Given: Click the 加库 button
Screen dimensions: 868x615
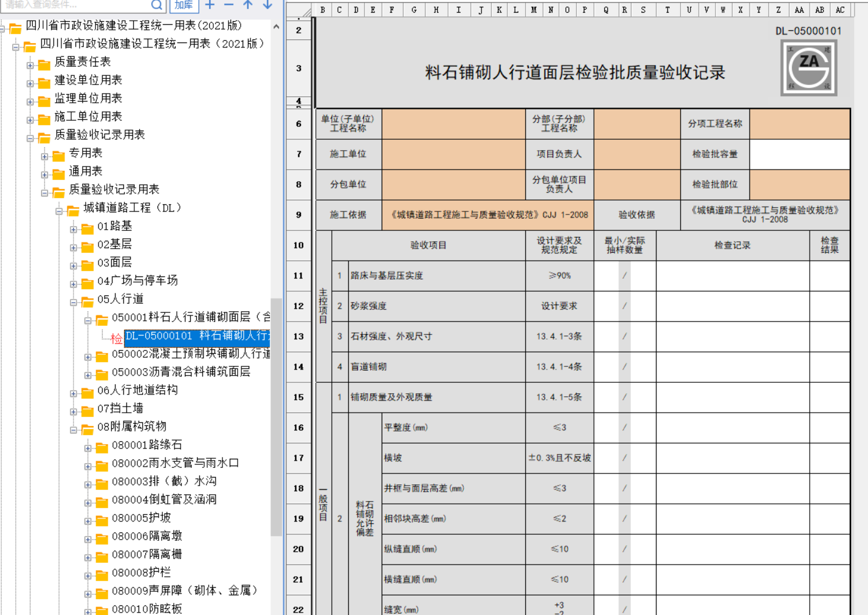Looking at the screenshot, I should [x=184, y=5].
